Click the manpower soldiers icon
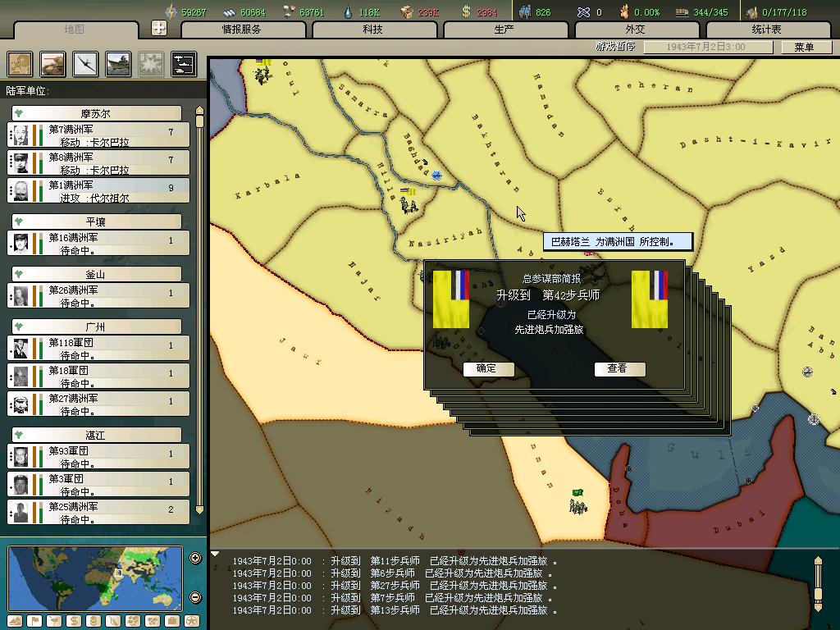Viewport: 840px width, 630px height. 525,11
